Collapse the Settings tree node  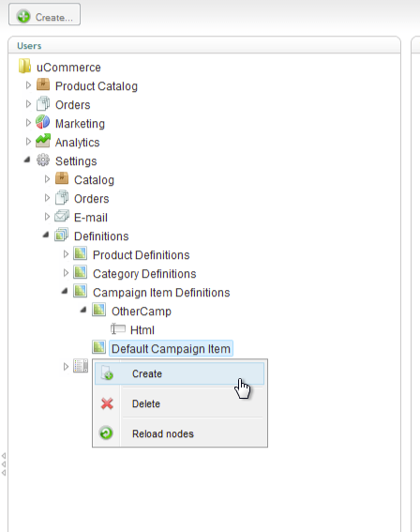pos(27,160)
